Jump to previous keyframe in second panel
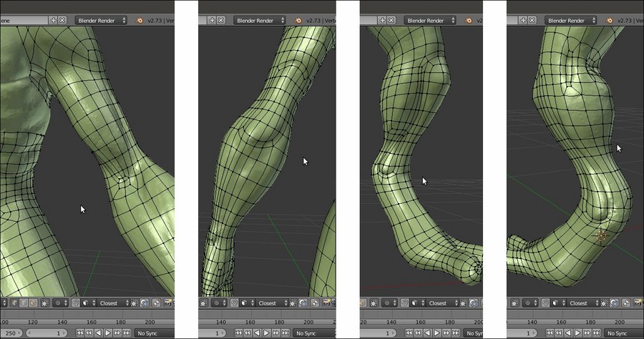Viewport: 644px width, 339px height. pos(248,333)
